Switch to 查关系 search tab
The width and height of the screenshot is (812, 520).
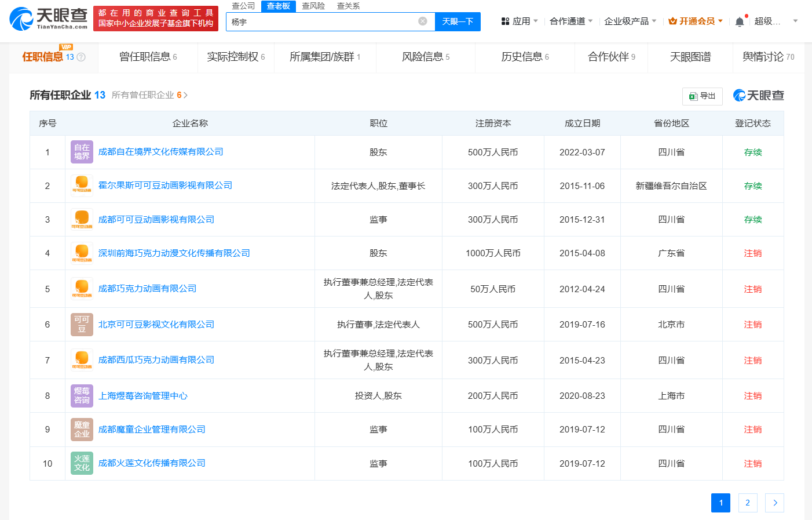pyautogui.click(x=348, y=6)
